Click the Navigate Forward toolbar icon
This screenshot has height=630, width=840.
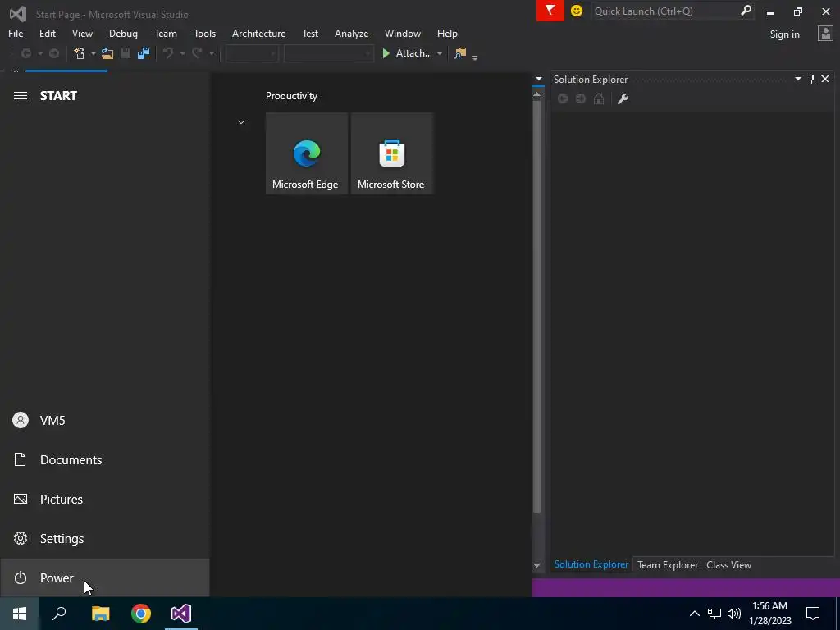[54, 53]
